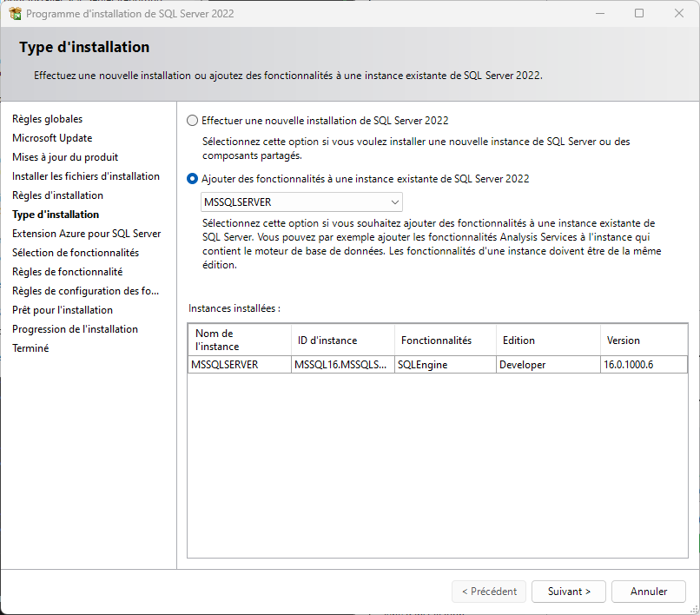The width and height of the screenshot is (700, 615).
Task: Click 16.0.1000.6 version cell
Action: tap(644, 365)
